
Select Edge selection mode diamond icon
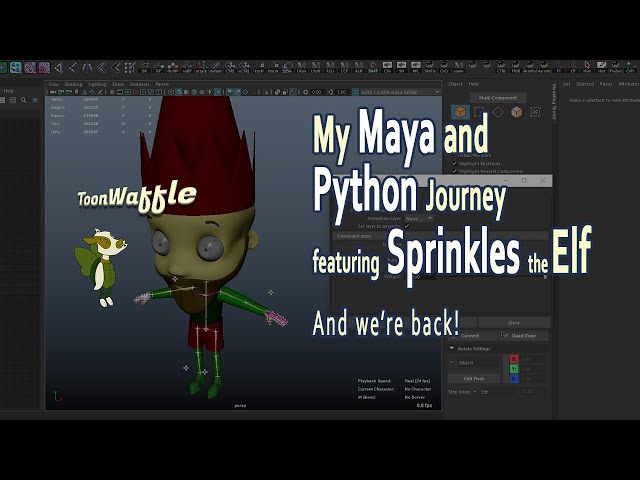click(498, 111)
